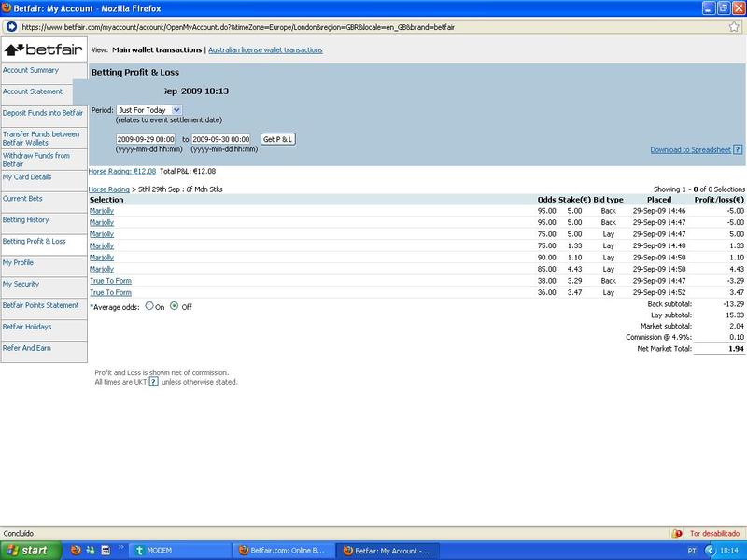747x560 pixels.
Task: Click Profit/loss(€) column header
Action: click(719, 200)
